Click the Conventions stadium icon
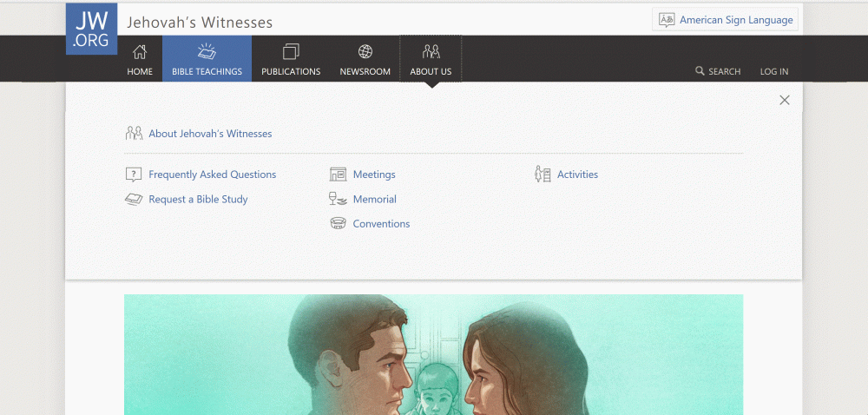868x415 pixels. 338,223
